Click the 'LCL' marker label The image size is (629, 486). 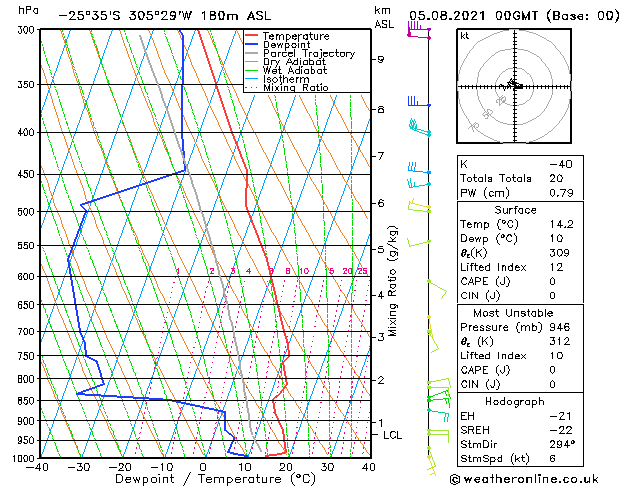click(392, 435)
